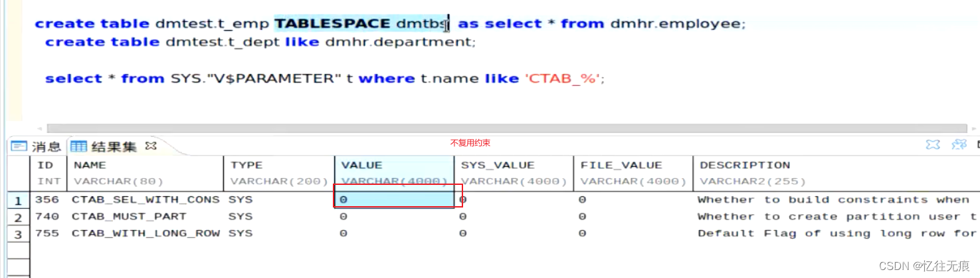Click the highlighted VALUE cell of CTAB_SEL_WITH_CONS

394,200
